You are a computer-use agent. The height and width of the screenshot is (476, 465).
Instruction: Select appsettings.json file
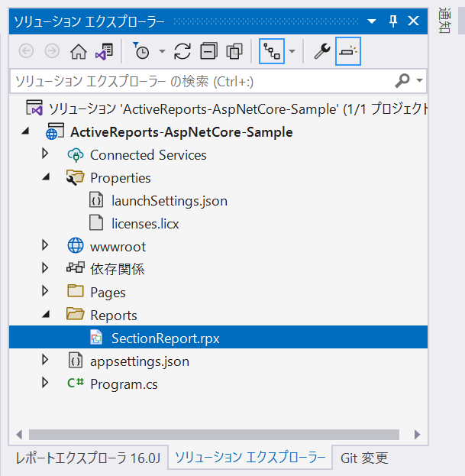(x=140, y=362)
